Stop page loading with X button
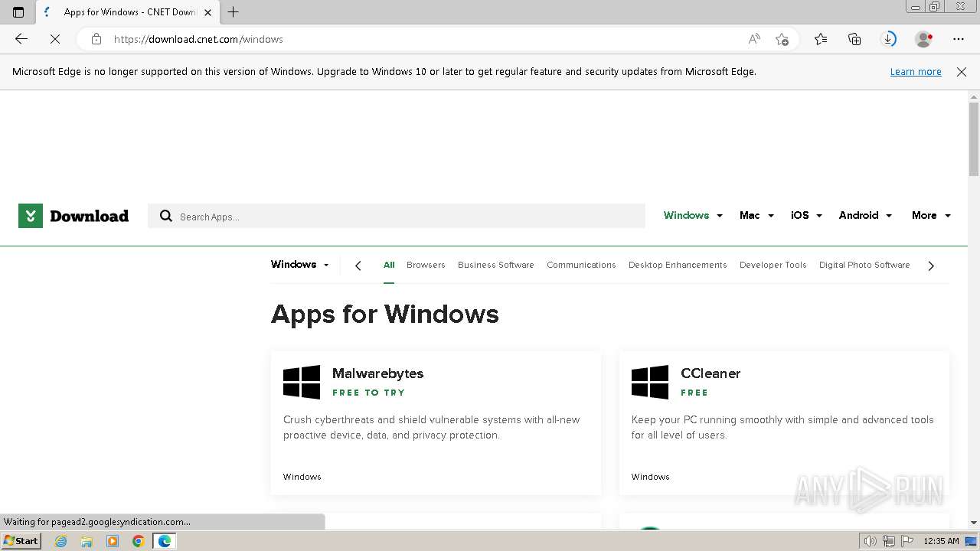The image size is (980, 551). (x=55, y=39)
